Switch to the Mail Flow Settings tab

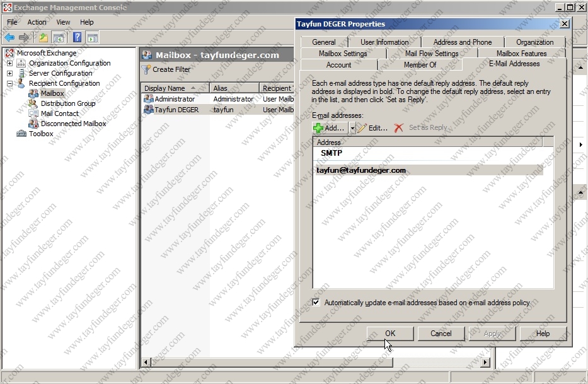point(432,54)
